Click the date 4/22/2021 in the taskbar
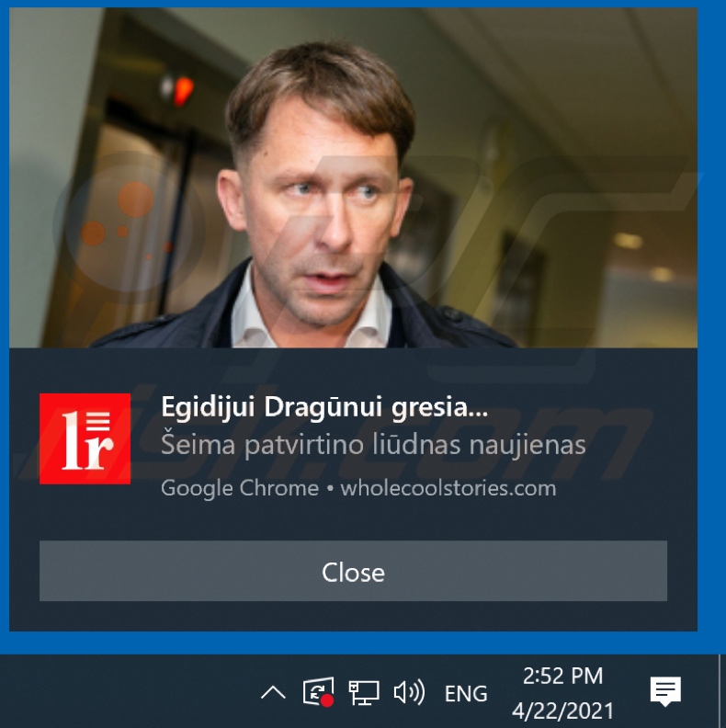 tap(562, 711)
